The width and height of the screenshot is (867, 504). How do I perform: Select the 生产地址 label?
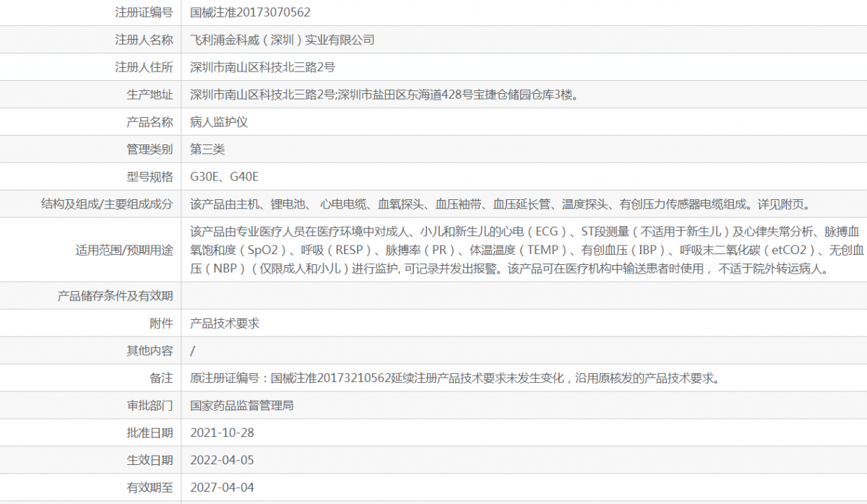coord(150,95)
